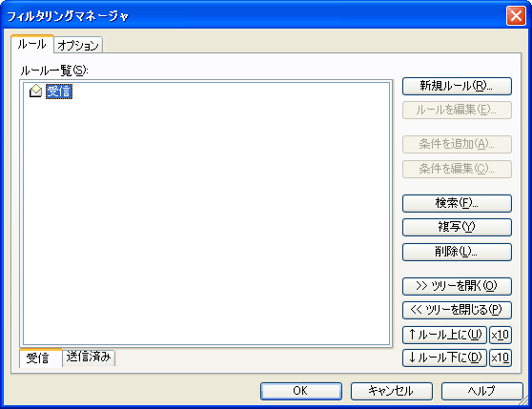Click the 削除(L)... button
532x409 pixels.
click(457, 252)
